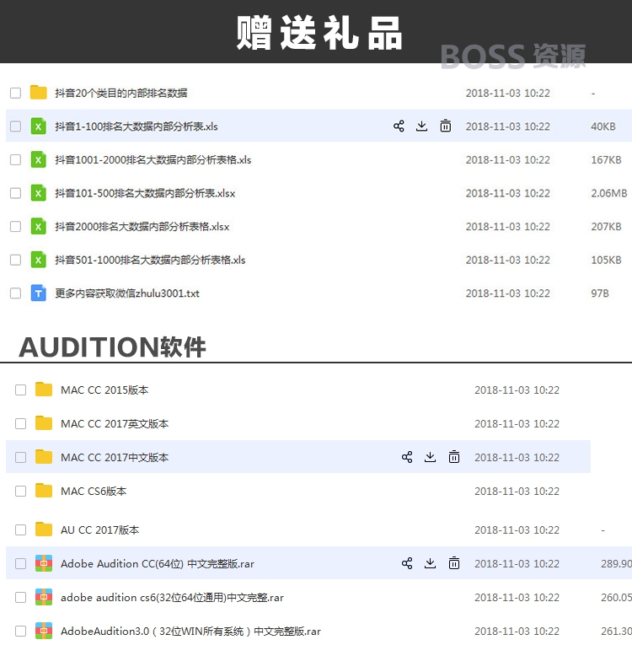Click folder icon of MAC CC 2015版本
Image resolution: width=632 pixels, height=672 pixels.
[44, 390]
